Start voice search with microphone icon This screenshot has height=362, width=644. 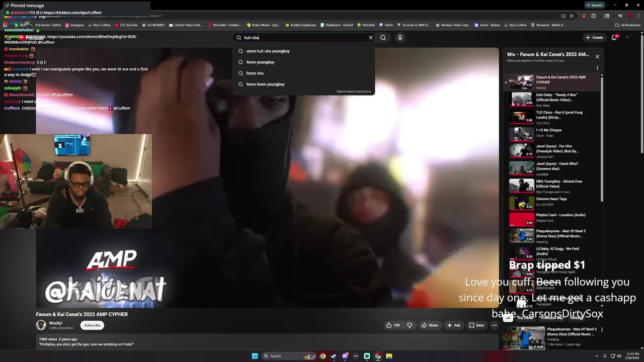(400, 37)
